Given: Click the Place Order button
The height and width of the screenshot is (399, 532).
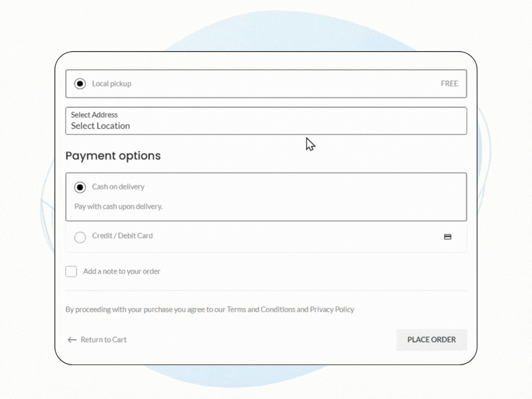Looking at the screenshot, I should (x=432, y=340).
